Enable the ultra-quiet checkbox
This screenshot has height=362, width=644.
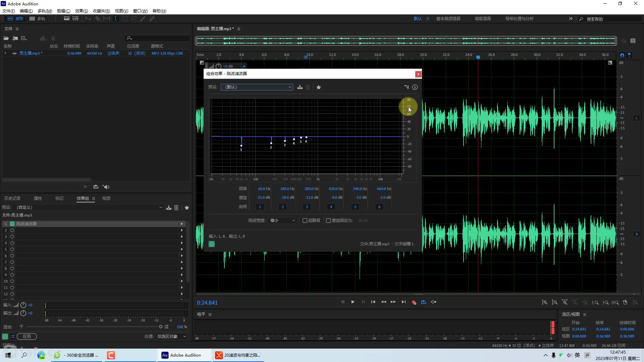point(305,221)
